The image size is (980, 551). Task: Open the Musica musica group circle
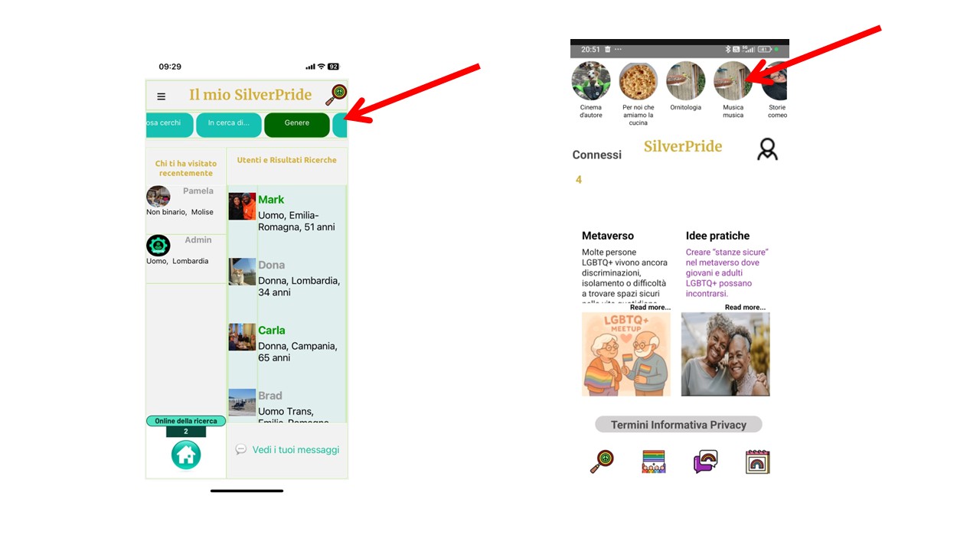[x=733, y=81]
